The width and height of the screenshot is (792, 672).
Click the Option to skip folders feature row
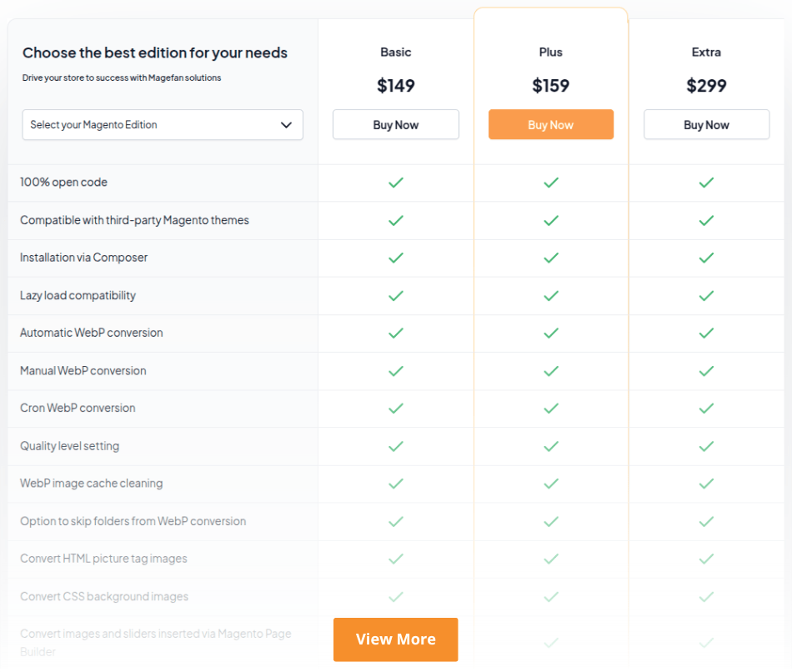pos(133,521)
